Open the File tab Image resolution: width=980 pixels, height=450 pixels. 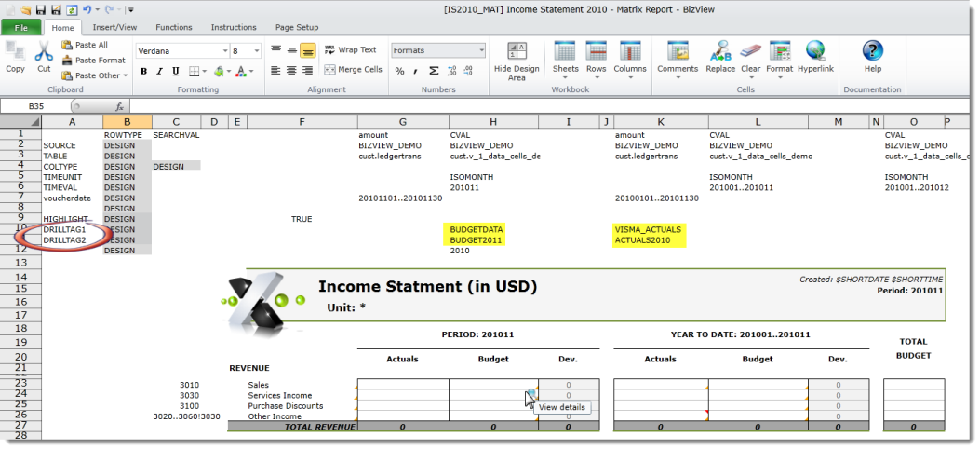point(20,28)
